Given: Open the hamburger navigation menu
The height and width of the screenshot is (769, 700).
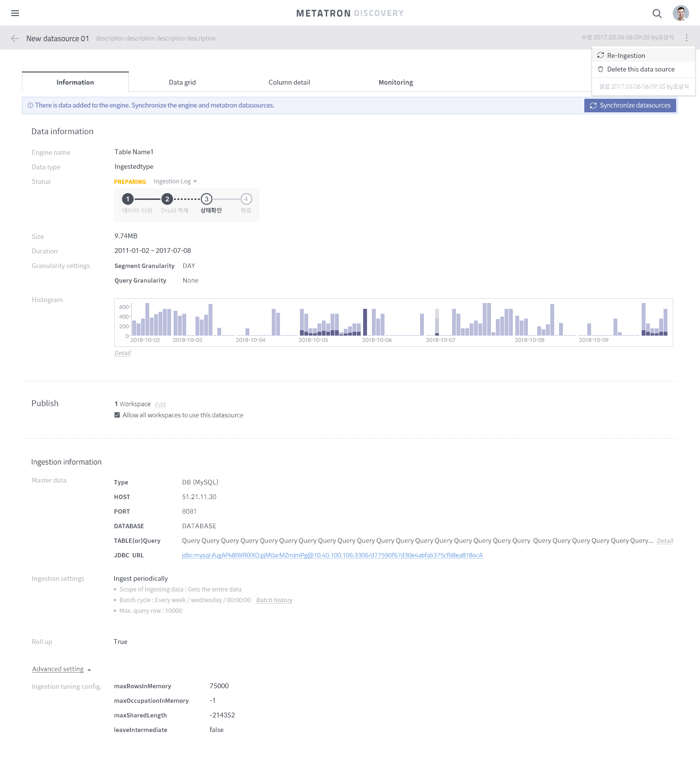Looking at the screenshot, I should (15, 13).
